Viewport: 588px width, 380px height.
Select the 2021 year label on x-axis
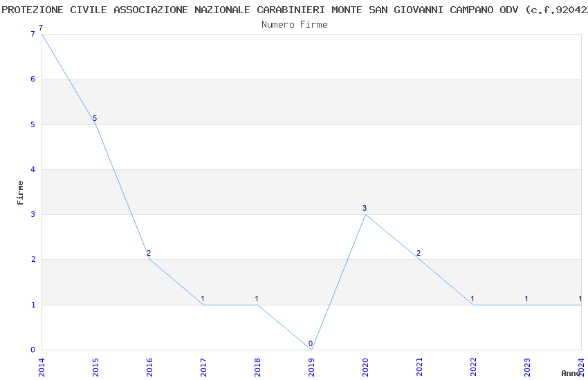pos(420,368)
